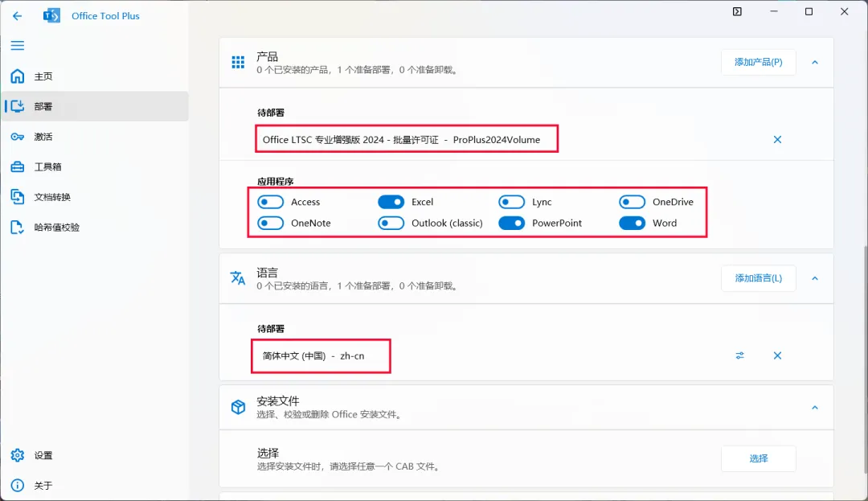Click the Outlook (classic) label text

(x=447, y=223)
